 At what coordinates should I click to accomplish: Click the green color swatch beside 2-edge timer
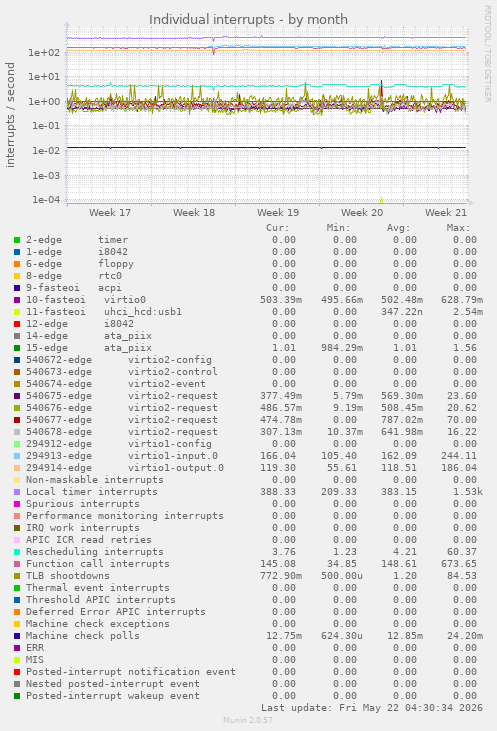tap(17, 240)
